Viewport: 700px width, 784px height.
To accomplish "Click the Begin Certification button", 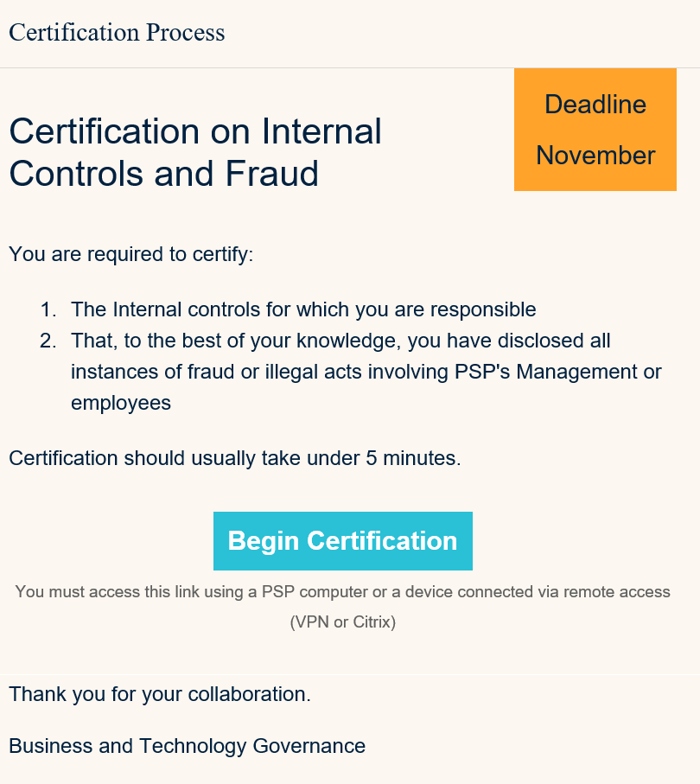I will 342,541.
